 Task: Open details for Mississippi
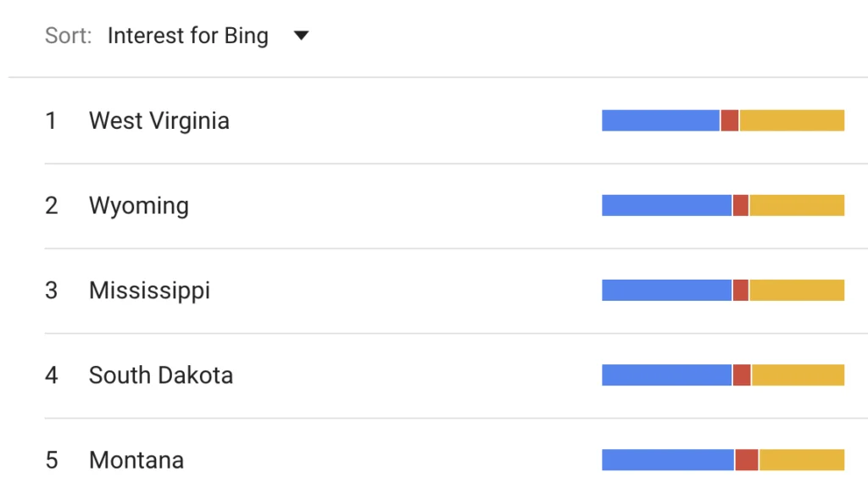point(149,290)
